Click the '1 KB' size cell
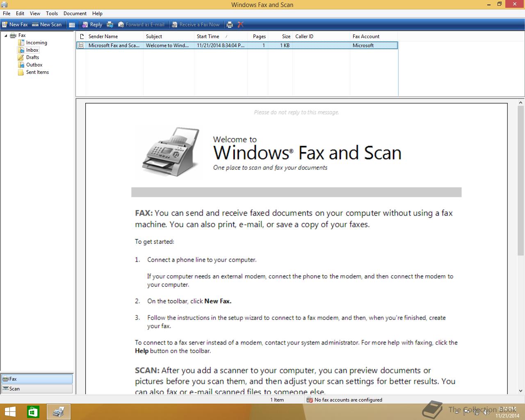Screen dimensions: 525x420 tap(285, 46)
